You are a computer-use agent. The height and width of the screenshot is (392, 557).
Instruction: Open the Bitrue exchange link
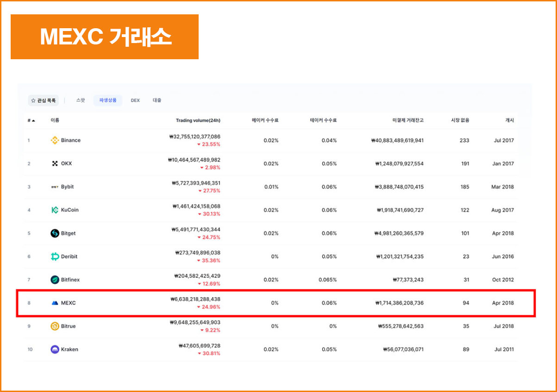[x=68, y=326]
